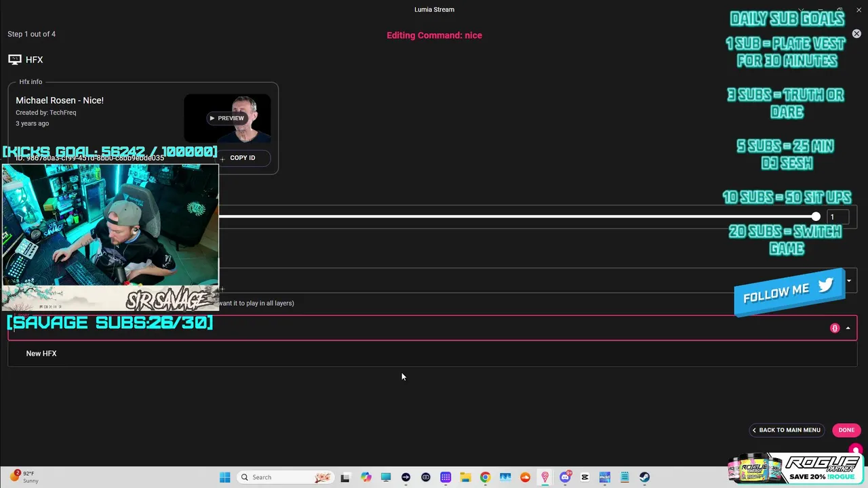Viewport: 868px width, 488px height.
Task: Click the Michael Rosen preview thumbnail
Action: pos(227,118)
